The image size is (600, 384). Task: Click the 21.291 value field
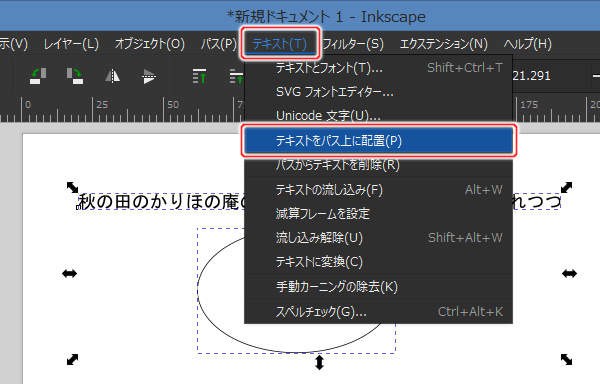pyautogui.click(x=532, y=76)
